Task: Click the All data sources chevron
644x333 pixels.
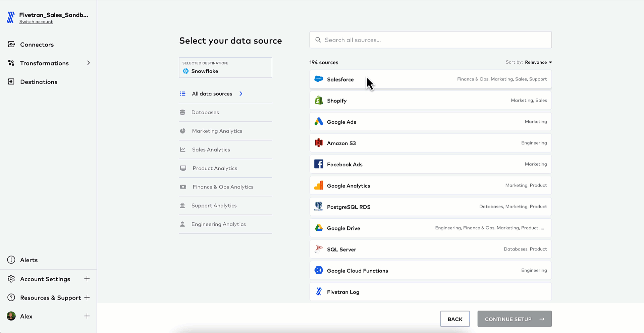Action: click(x=241, y=94)
